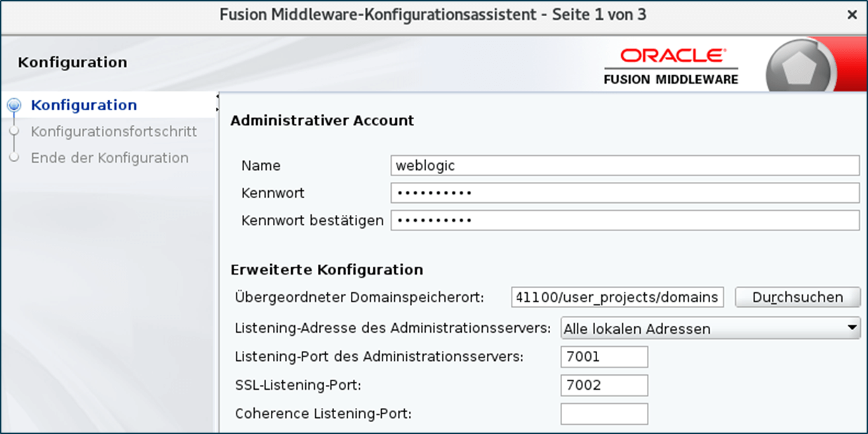868x434 pixels.
Task: Click the Listening-Port field showing 7001
Action: (604, 357)
